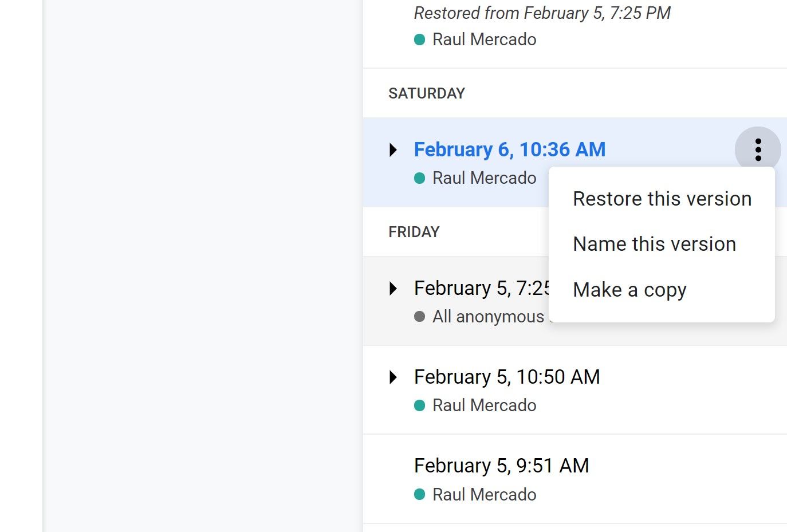The width and height of the screenshot is (787, 532).
Task: Expand the February 5, 7:25 version details
Action: tap(393, 288)
